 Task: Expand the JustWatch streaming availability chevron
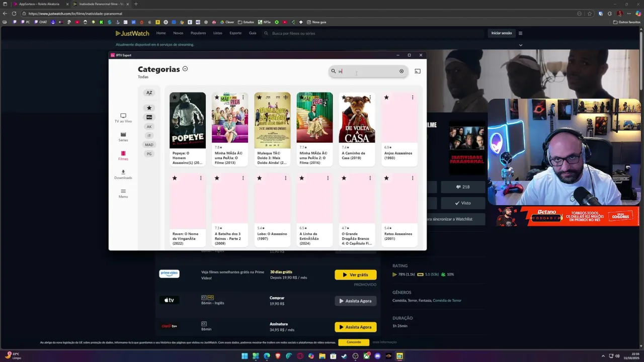click(521, 45)
